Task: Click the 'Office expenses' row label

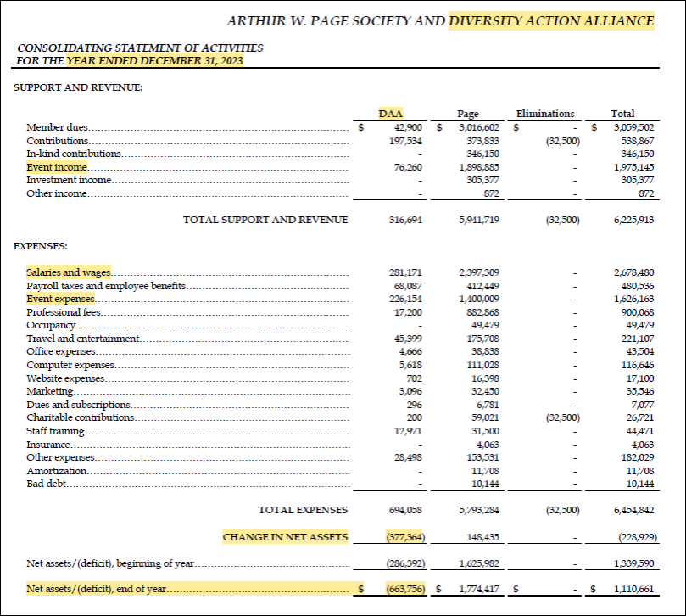Action: click(x=61, y=351)
